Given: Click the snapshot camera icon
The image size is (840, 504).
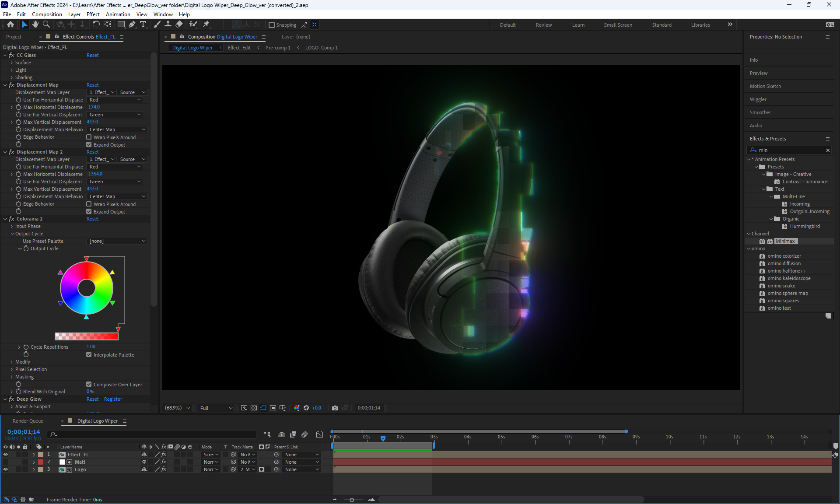Looking at the screenshot, I should (x=335, y=408).
